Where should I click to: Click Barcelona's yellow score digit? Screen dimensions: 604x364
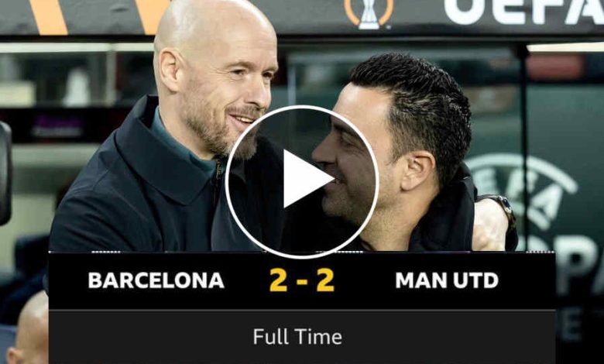click(278, 280)
